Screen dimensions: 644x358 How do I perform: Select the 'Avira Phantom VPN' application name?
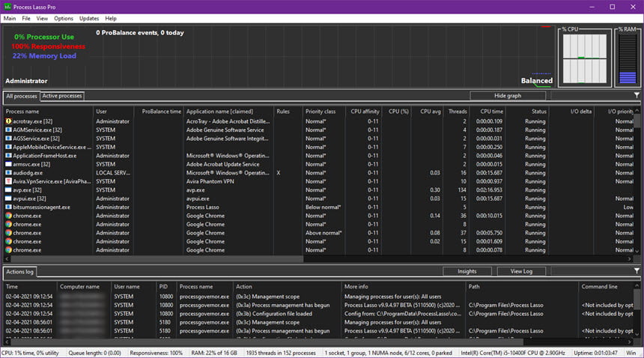pos(210,181)
